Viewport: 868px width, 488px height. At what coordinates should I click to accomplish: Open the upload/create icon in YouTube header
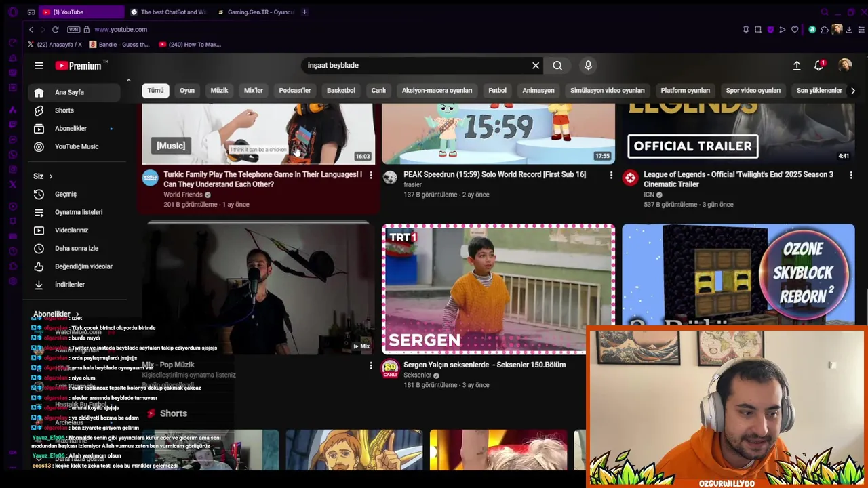point(797,66)
